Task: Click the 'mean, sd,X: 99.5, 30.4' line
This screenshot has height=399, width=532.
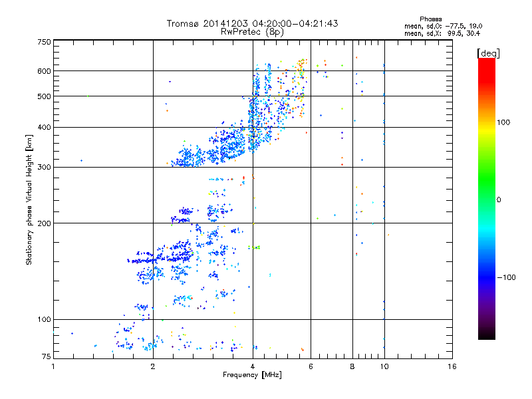Action: click(442, 33)
